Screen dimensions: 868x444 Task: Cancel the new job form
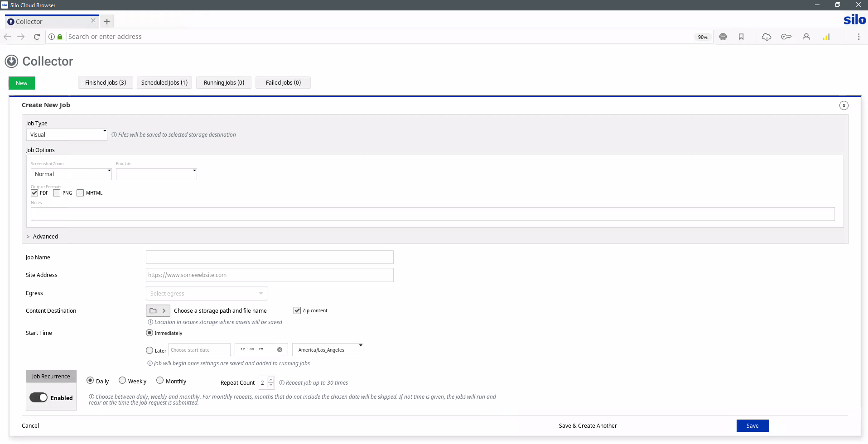click(x=30, y=425)
